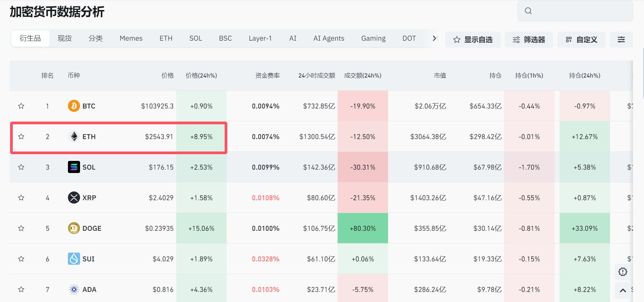
Task: Open the 筛选器 filter options
Action: point(529,40)
